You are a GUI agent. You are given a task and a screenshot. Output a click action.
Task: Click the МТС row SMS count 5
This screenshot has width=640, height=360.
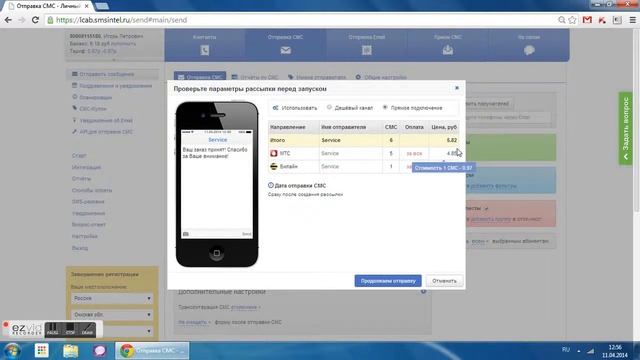point(391,153)
